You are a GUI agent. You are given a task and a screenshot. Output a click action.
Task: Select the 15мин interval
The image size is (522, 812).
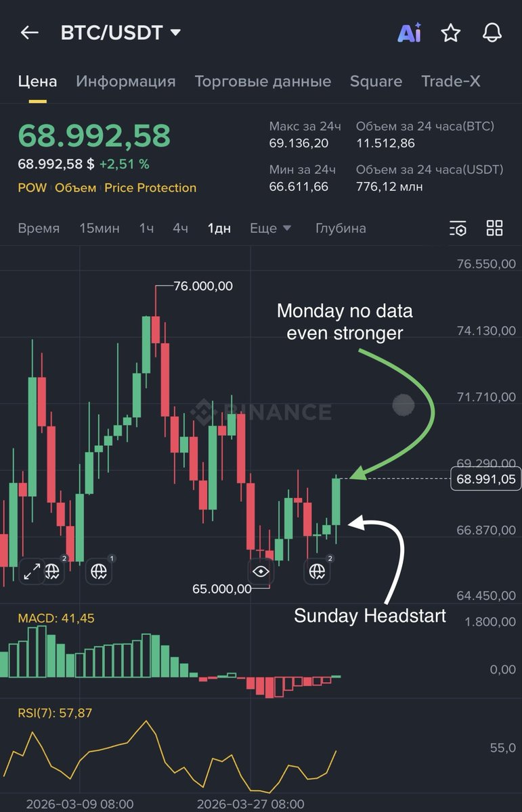(100, 228)
